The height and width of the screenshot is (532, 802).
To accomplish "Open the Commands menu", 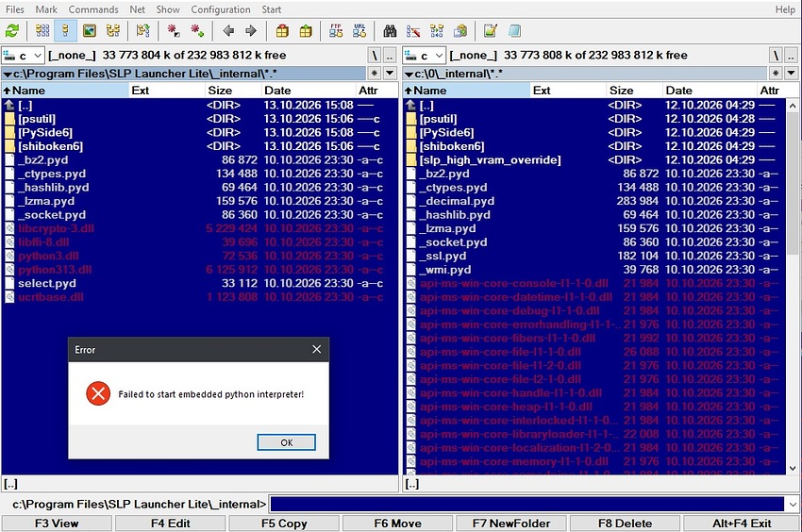I will [x=93, y=9].
